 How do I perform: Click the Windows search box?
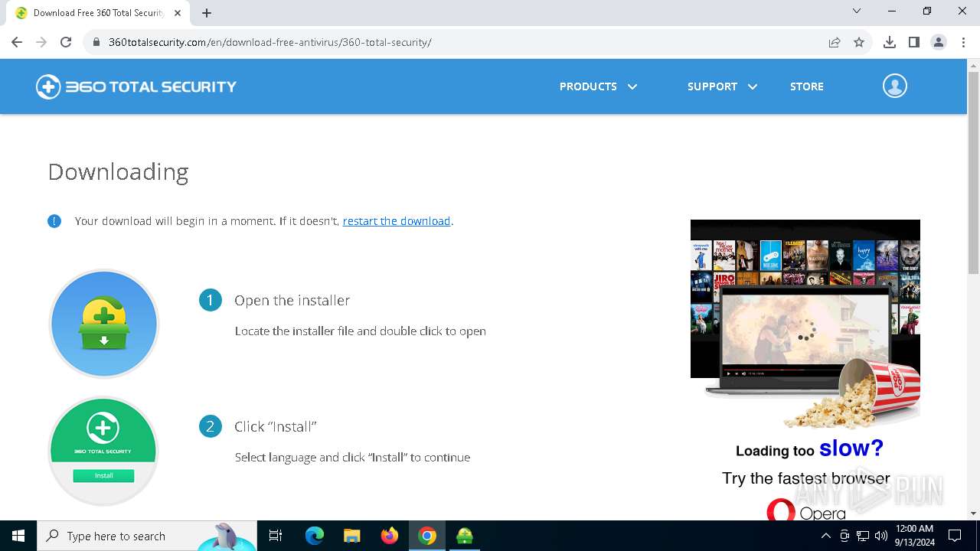click(147, 536)
